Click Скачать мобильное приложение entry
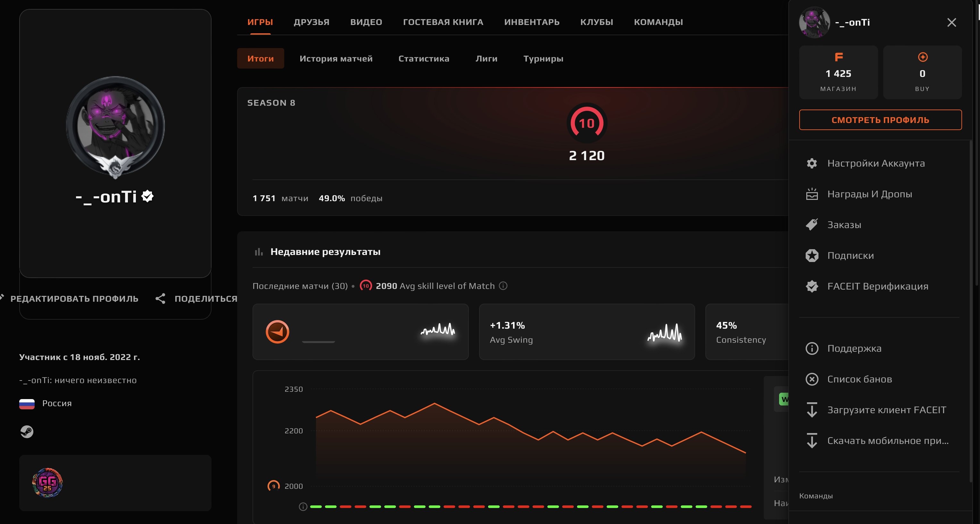The image size is (980, 524). click(888, 441)
